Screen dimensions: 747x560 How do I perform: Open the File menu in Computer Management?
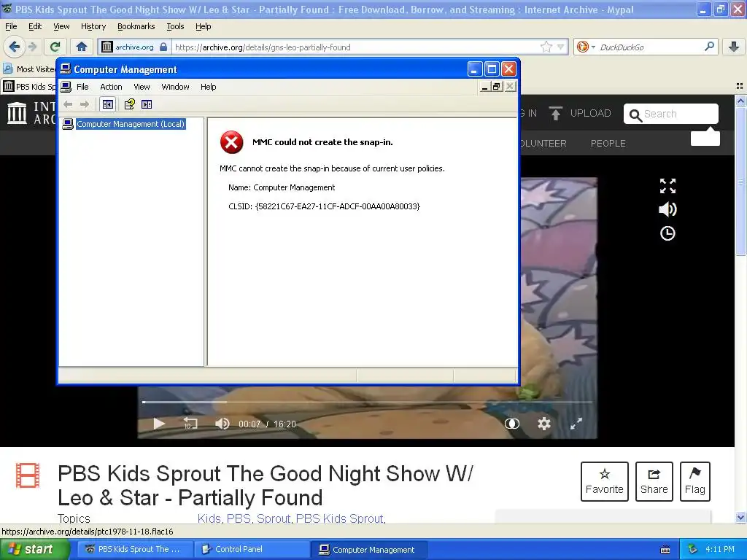pyautogui.click(x=83, y=87)
